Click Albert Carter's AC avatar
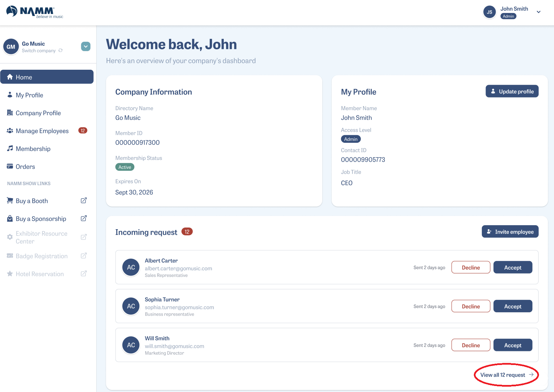 tap(131, 267)
